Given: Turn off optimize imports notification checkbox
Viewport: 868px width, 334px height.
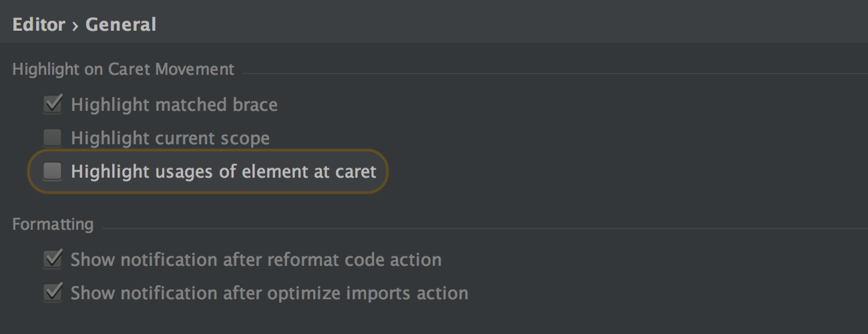Looking at the screenshot, I should [x=52, y=293].
